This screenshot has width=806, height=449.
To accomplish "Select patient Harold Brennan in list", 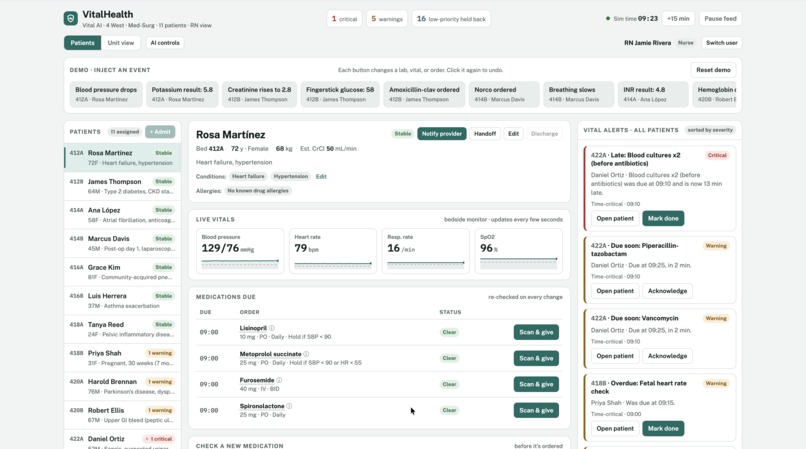I will tap(123, 386).
